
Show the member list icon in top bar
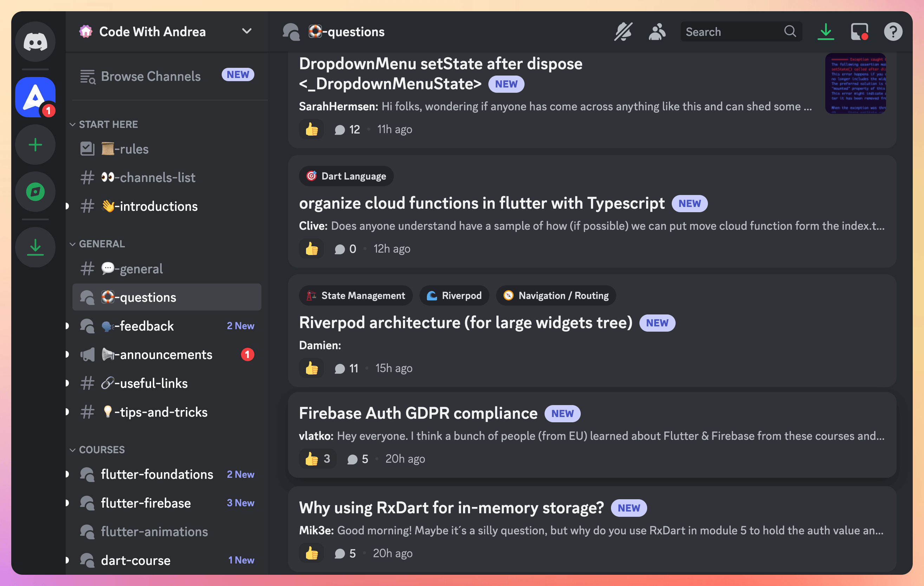click(x=657, y=32)
